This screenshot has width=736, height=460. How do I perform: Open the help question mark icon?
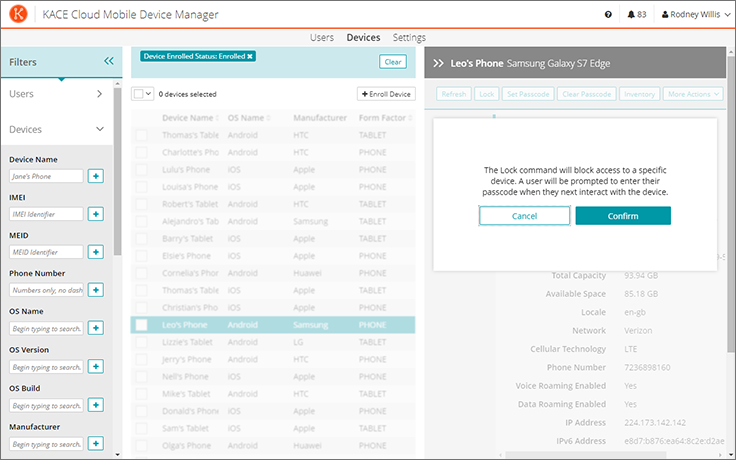pos(608,15)
